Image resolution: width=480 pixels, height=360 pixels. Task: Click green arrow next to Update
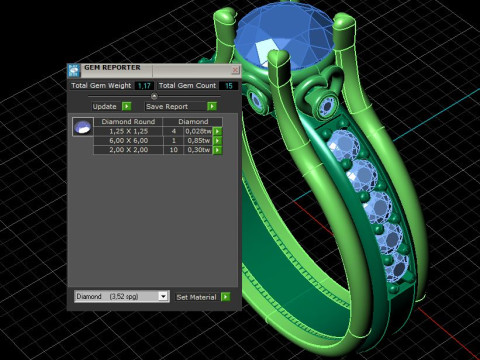pos(127,106)
